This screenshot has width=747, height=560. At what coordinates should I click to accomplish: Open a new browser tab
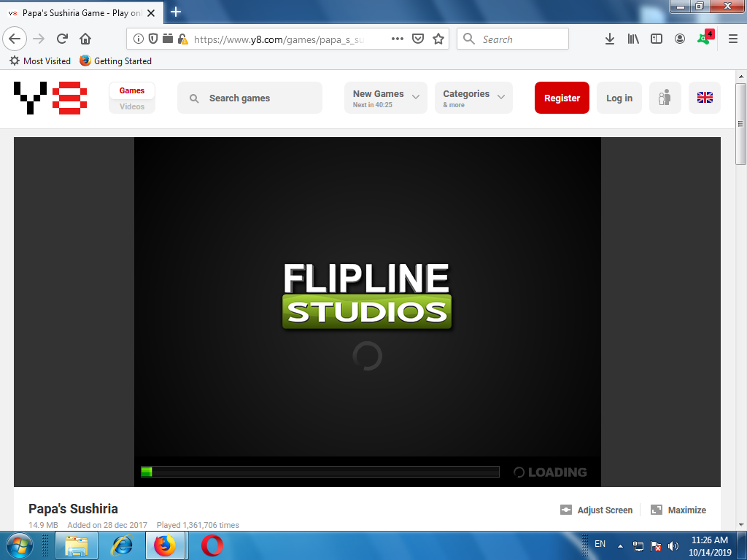pyautogui.click(x=176, y=12)
